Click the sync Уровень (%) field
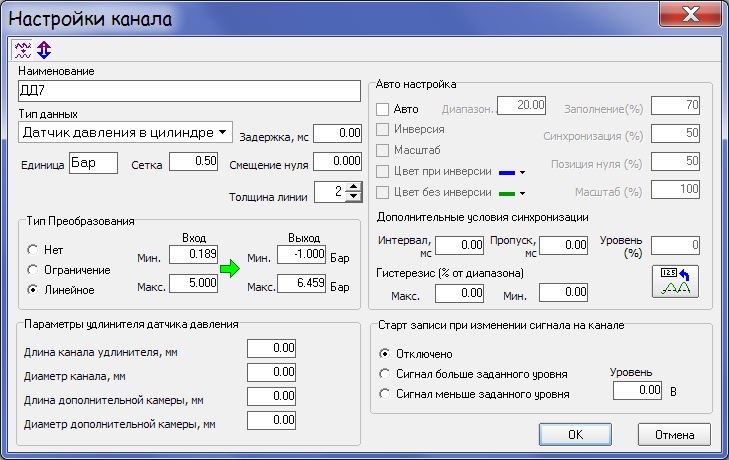The image size is (729, 460). pyautogui.click(x=676, y=245)
